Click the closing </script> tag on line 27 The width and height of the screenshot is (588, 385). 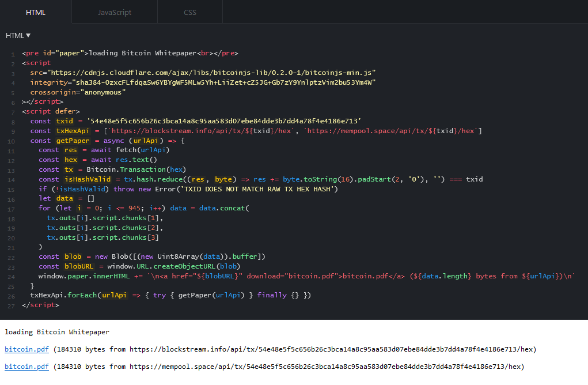pos(40,305)
